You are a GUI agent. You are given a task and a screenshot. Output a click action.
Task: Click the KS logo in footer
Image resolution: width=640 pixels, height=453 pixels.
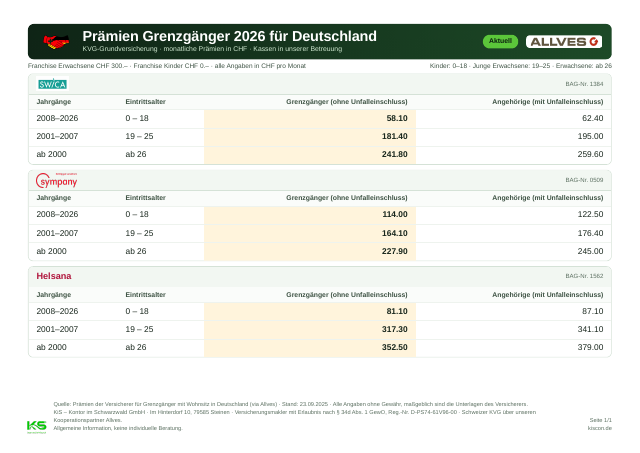tap(37, 426)
